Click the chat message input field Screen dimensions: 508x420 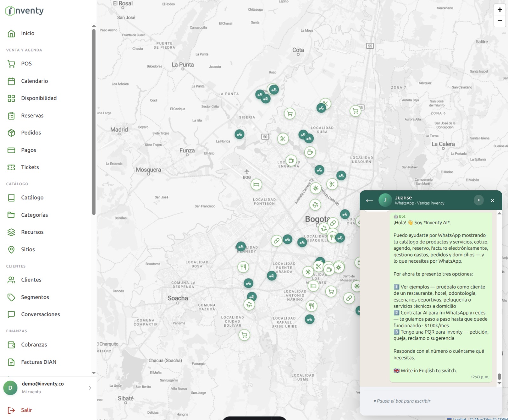431,401
